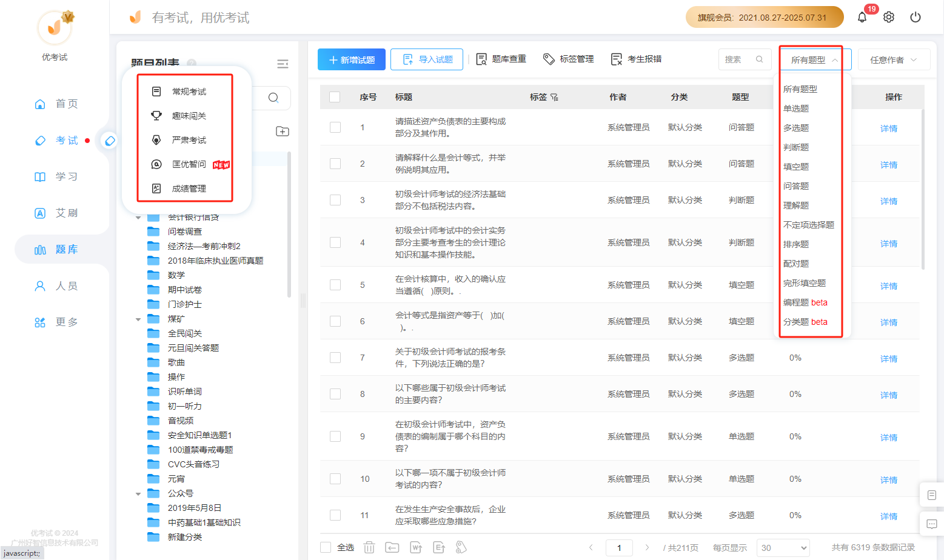Screen dimensions: 944x560
Task: Check the box for row 1
Action: [x=335, y=127]
